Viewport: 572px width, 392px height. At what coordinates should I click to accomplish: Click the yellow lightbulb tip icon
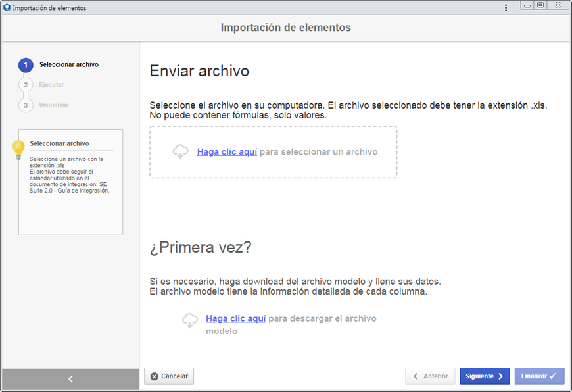(18, 150)
